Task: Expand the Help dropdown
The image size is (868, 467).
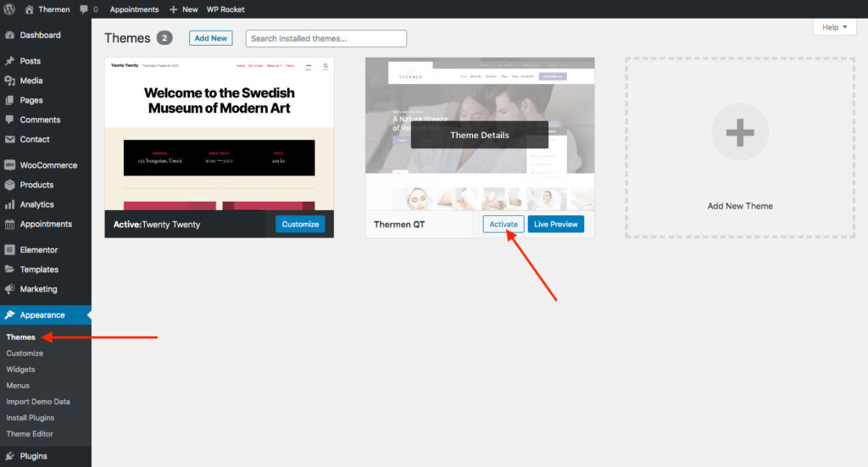Action: pyautogui.click(x=834, y=27)
